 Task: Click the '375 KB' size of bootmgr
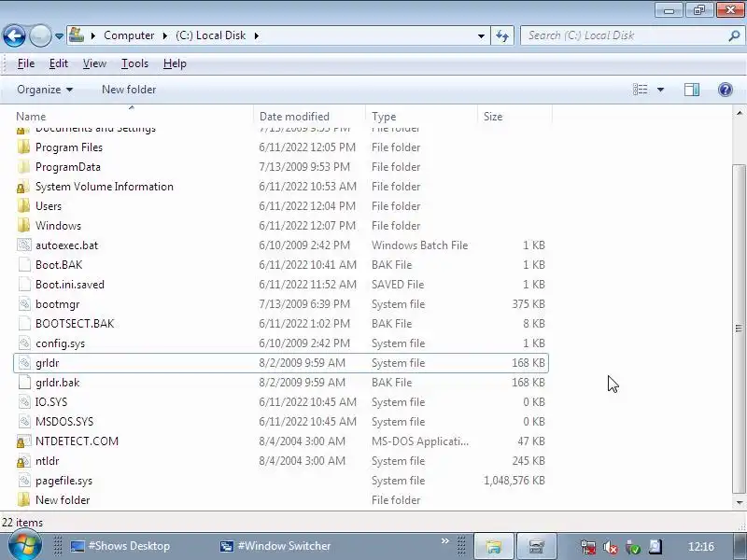point(529,304)
